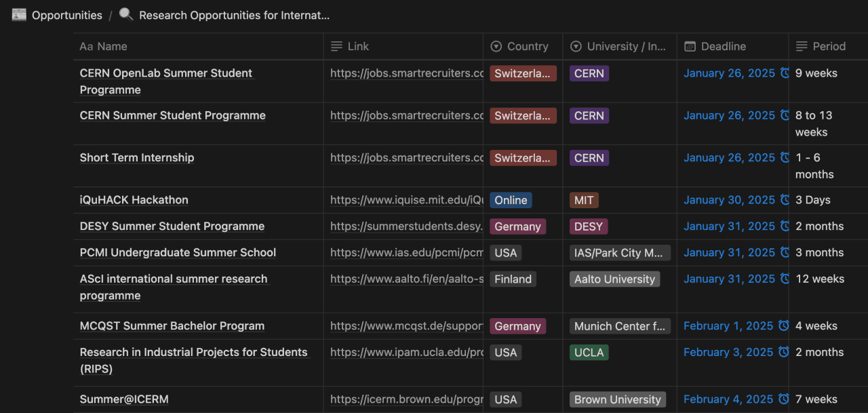868x413 pixels.
Task: Select the CERN tag in Short Term Internship row
Action: (589, 157)
